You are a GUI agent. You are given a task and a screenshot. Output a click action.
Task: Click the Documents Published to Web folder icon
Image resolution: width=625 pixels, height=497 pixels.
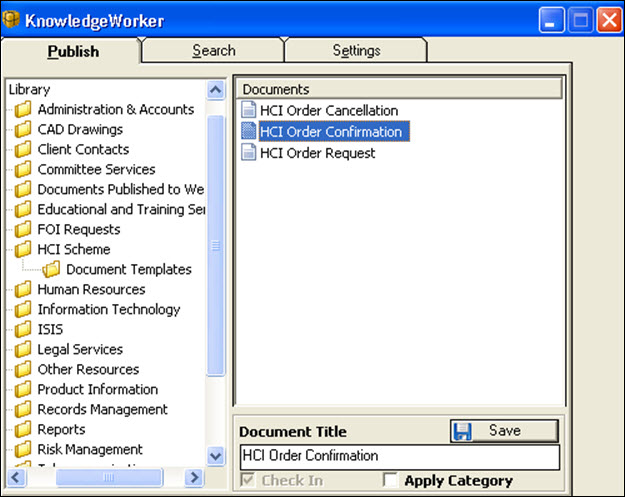point(23,189)
